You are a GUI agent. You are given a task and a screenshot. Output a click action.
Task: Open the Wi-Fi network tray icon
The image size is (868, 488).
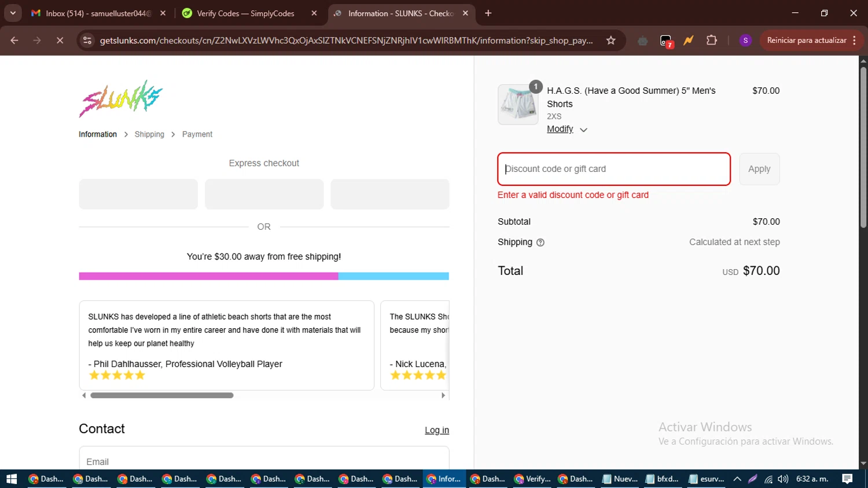(768, 479)
